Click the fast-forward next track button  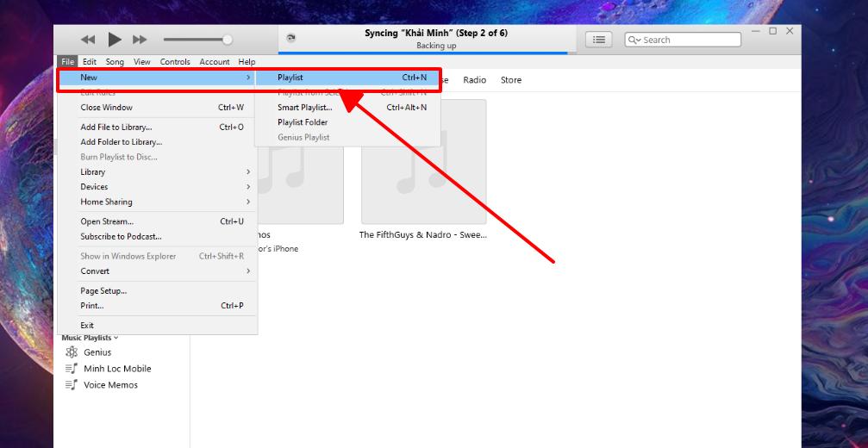[x=140, y=40]
